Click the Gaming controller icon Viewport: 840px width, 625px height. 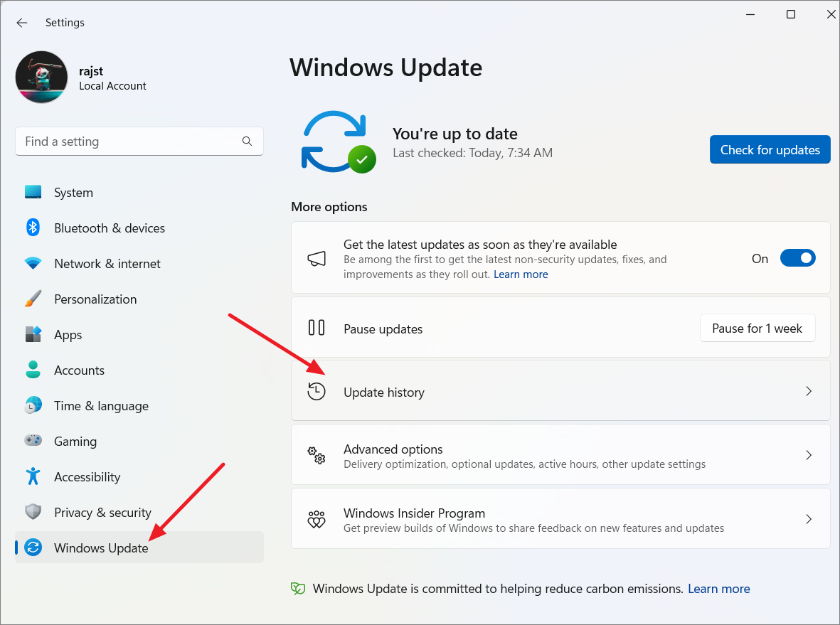pos(33,440)
